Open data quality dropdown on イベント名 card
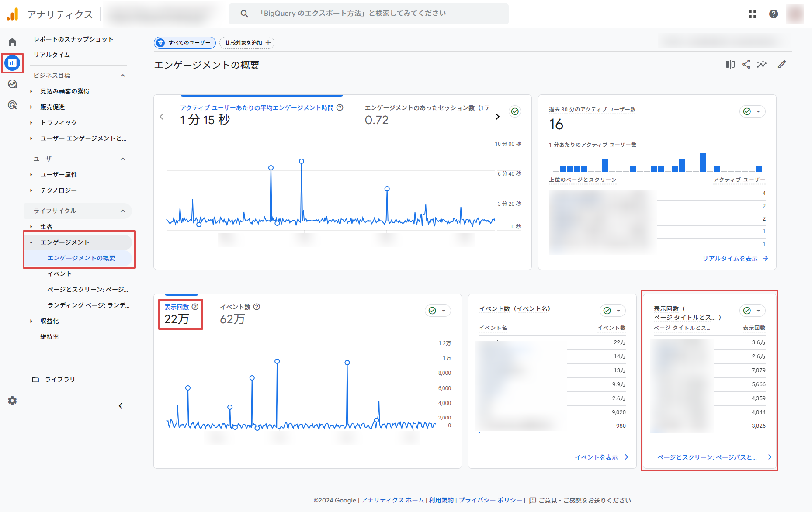This screenshot has width=812, height=512. (612, 311)
